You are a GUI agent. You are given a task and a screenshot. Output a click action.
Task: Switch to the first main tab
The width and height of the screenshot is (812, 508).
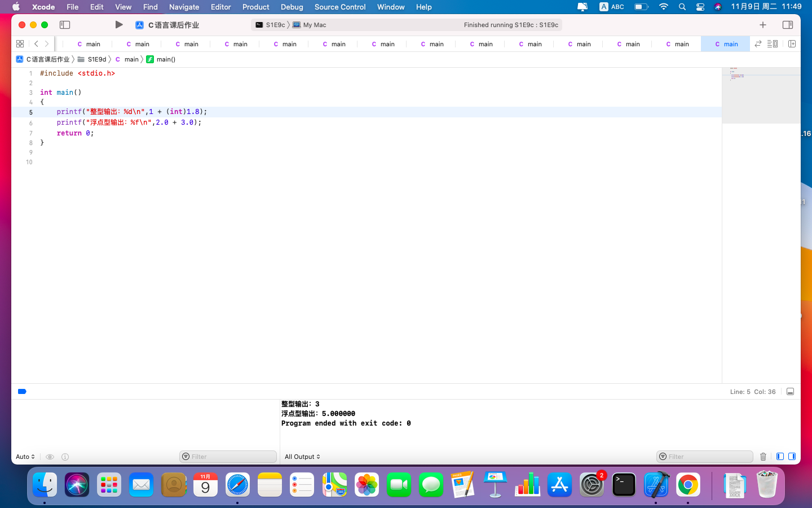[88, 44]
